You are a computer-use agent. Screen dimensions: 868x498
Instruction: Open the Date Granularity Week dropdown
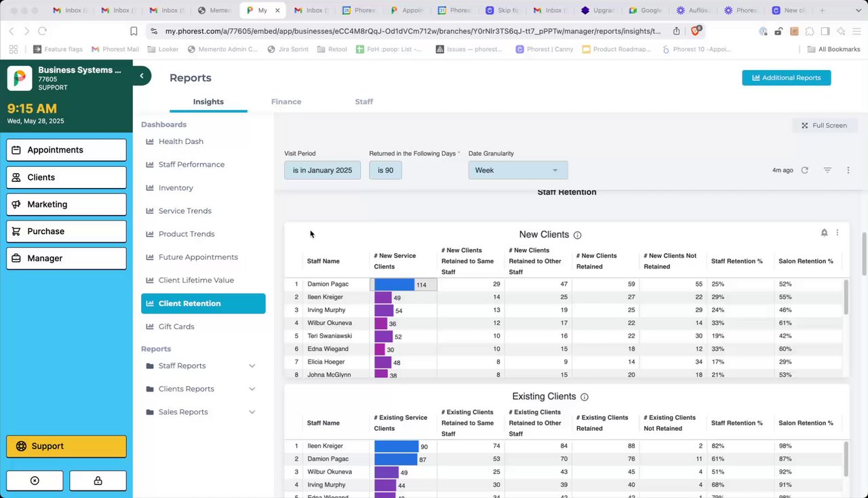tap(517, 170)
